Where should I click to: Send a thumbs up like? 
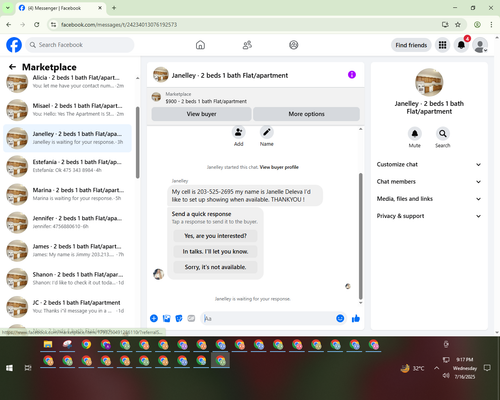coord(356,318)
